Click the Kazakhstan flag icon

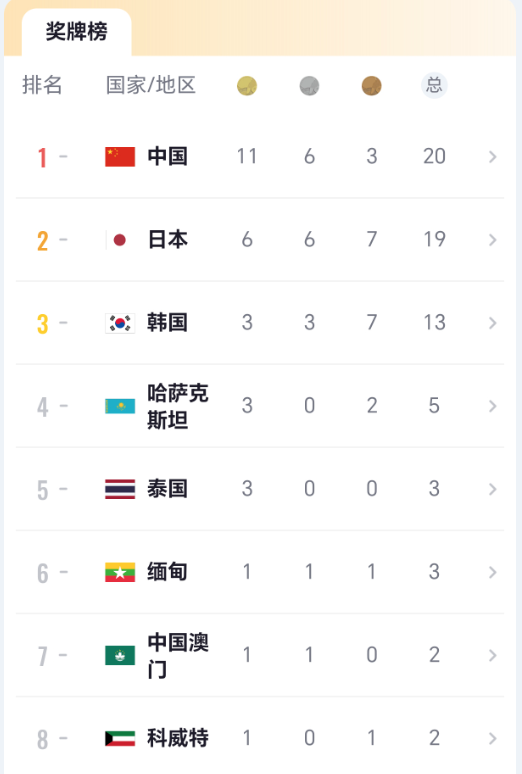tap(120, 406)
